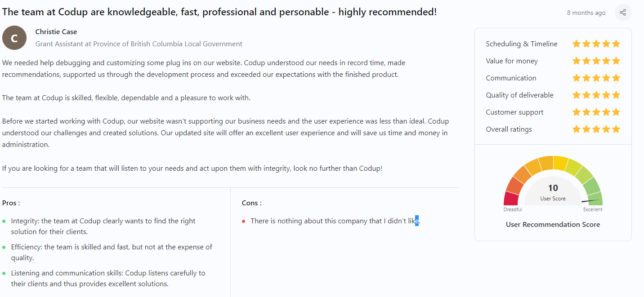Click the red bullet under Cons
The image size is (644, 297).
click(244, 221)
